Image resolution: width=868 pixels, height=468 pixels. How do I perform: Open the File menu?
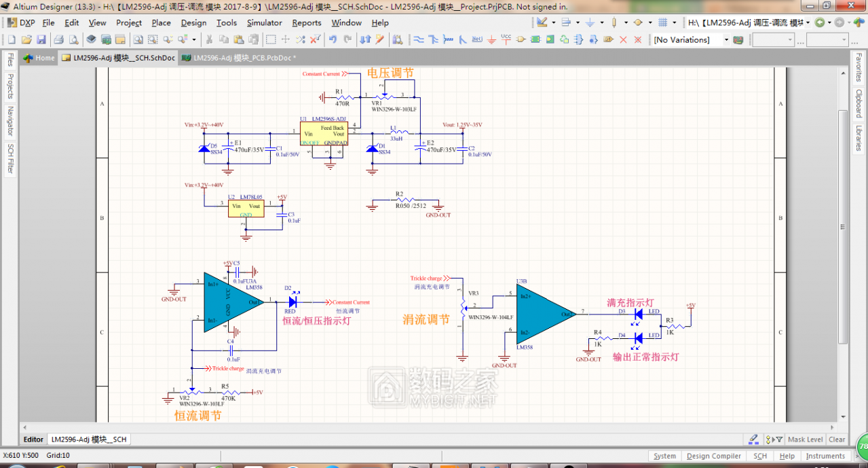(x=48, y=22)
